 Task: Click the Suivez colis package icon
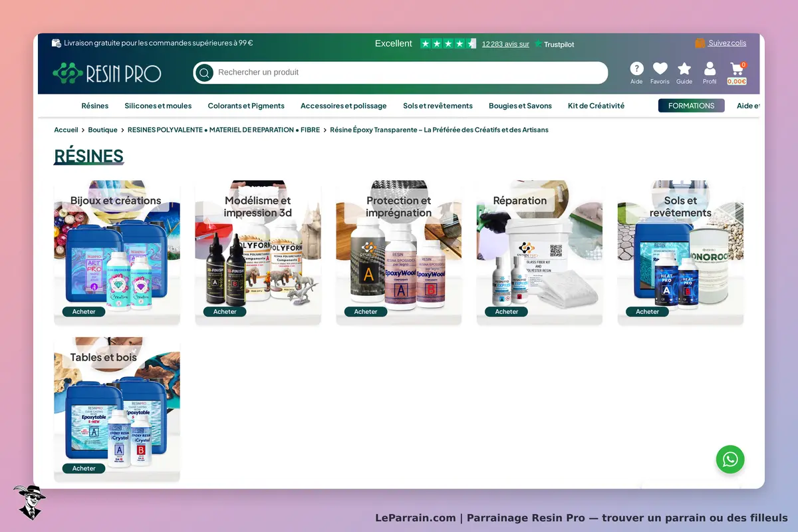(x=700, y=43)
